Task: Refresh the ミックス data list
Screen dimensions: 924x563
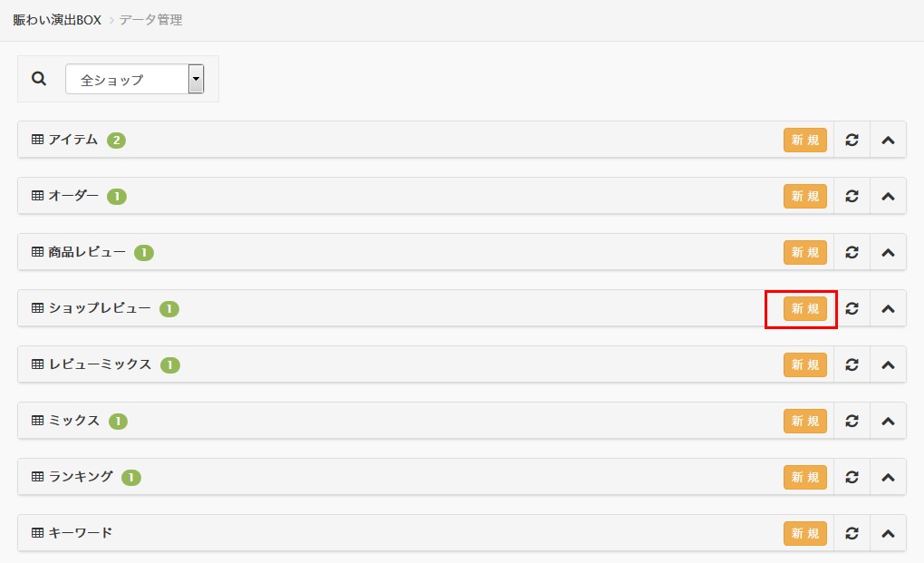Action: pos(852,421)
